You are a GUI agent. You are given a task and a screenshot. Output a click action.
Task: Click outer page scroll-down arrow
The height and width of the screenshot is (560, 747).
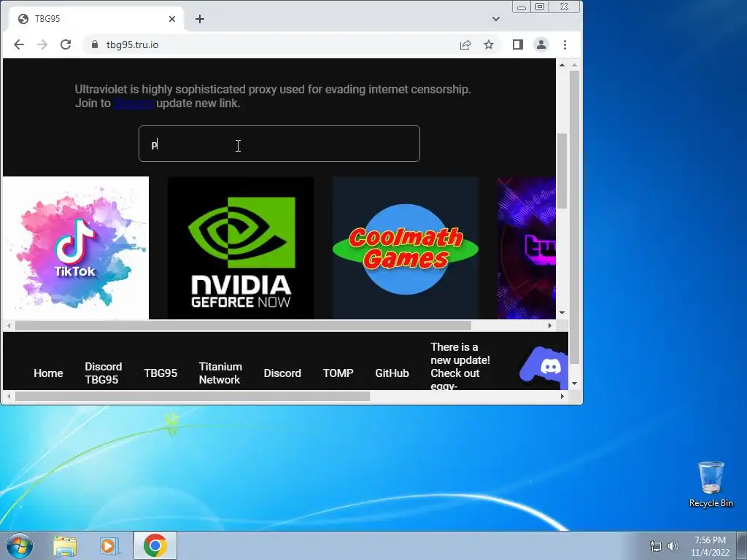[x=575, y=384]
